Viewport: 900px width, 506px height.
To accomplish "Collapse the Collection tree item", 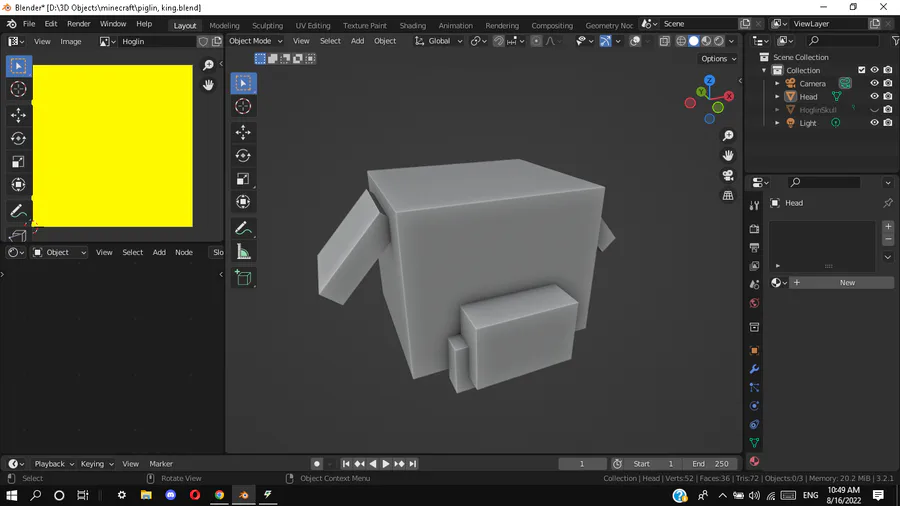I will click(764, 70).
